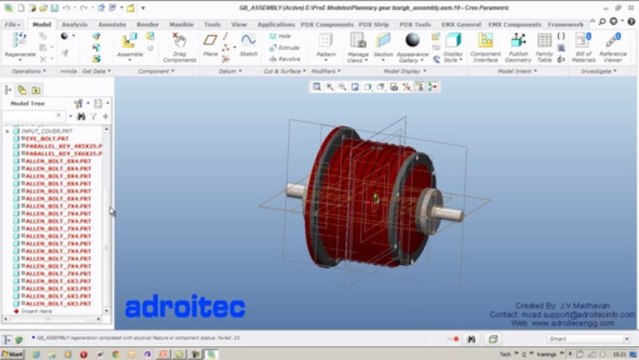Click binoculars search icon in model tree
This screenshot has height=360, width=639.
click(x=81, y=117)
